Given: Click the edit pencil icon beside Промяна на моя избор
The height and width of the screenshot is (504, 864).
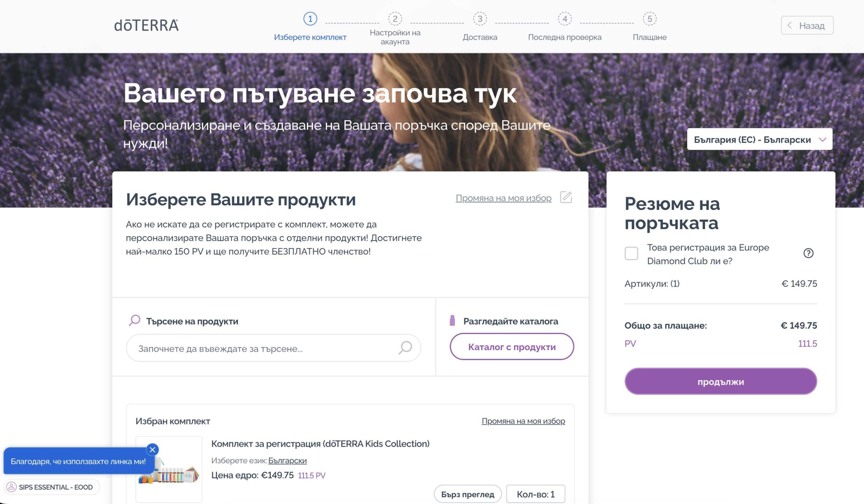Looking at the screenshot, I should 566,197.
